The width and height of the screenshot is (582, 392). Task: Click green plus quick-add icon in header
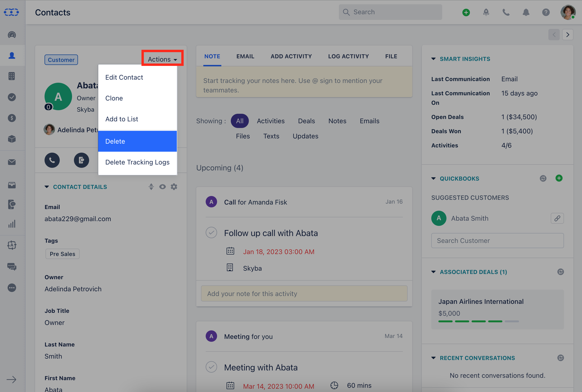(466, 12)
